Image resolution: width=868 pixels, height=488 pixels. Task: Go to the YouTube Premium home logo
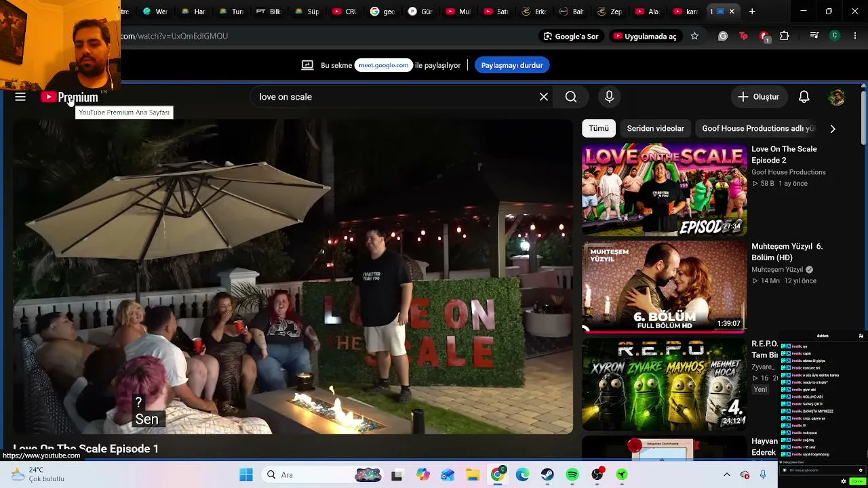click(x=69, y=97)
